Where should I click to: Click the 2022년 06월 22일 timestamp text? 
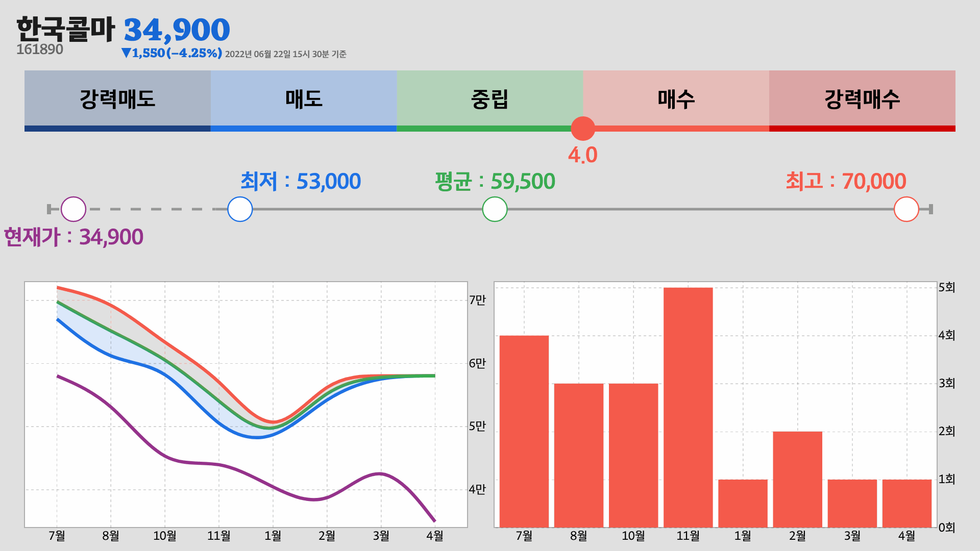tap(286, 54)
